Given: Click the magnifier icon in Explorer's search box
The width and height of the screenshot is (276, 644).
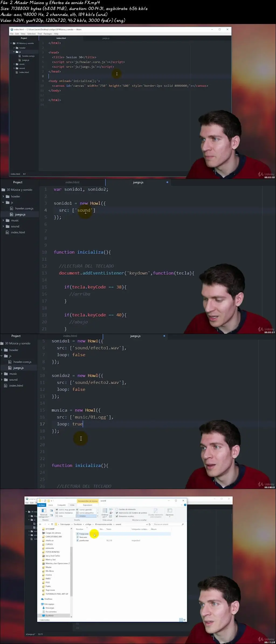Looking at the screenshot, I should click(182, 524).
